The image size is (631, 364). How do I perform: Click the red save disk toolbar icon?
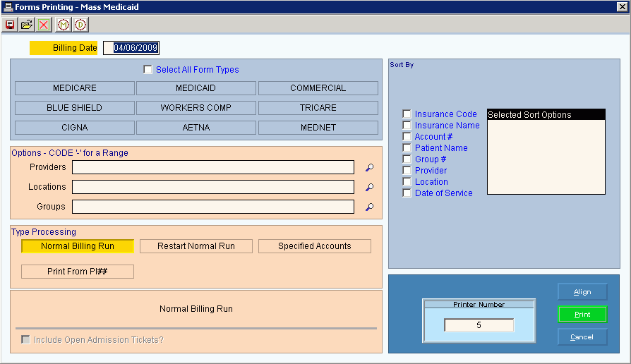tap(10, 25)
